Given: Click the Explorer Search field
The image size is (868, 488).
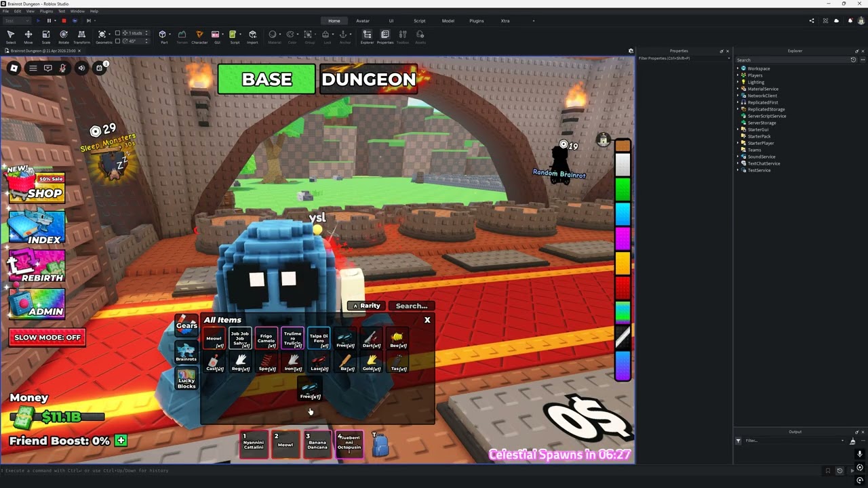Looking at the screenshot, I should pyautogui.click(x=791, y=60).
